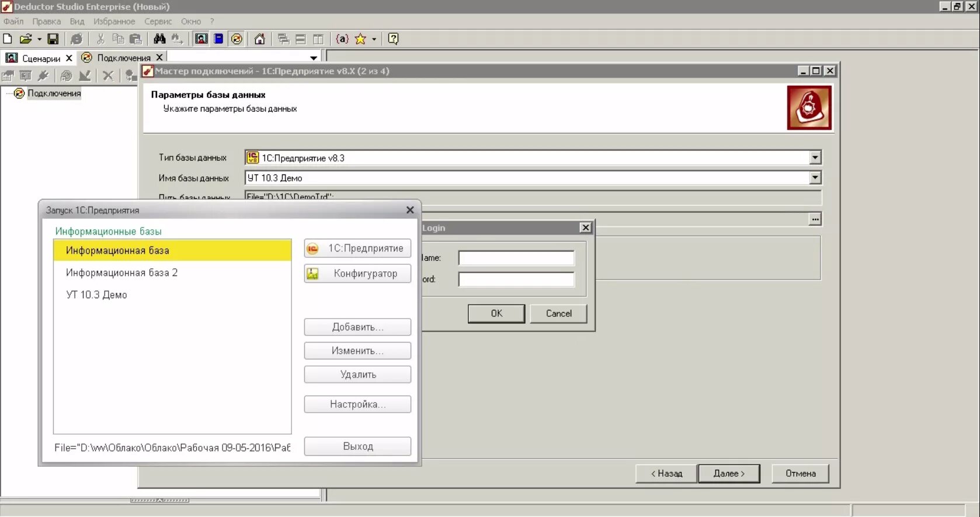Open the variables {a} icon
The image size is (980, 517).
click(x=342, y=39)
